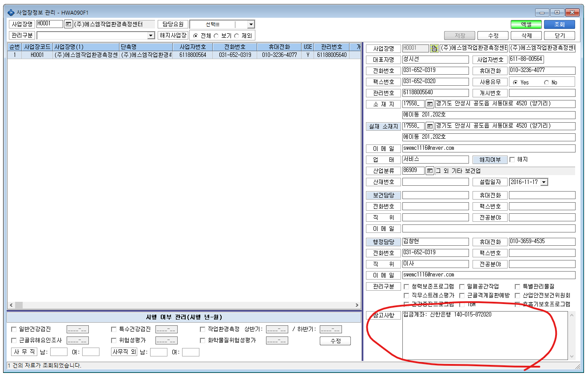Click into the 참고사항 memo text area

point(485,335)
